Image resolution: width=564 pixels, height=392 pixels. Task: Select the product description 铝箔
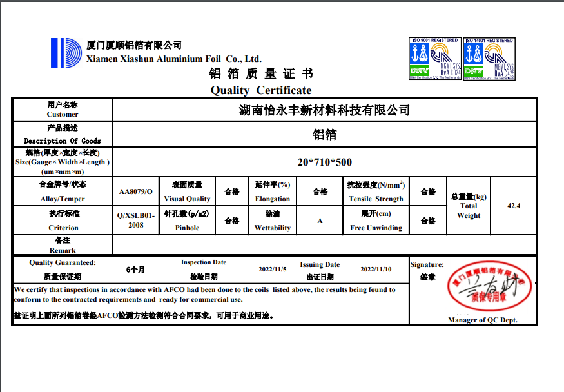pos(324,135)
